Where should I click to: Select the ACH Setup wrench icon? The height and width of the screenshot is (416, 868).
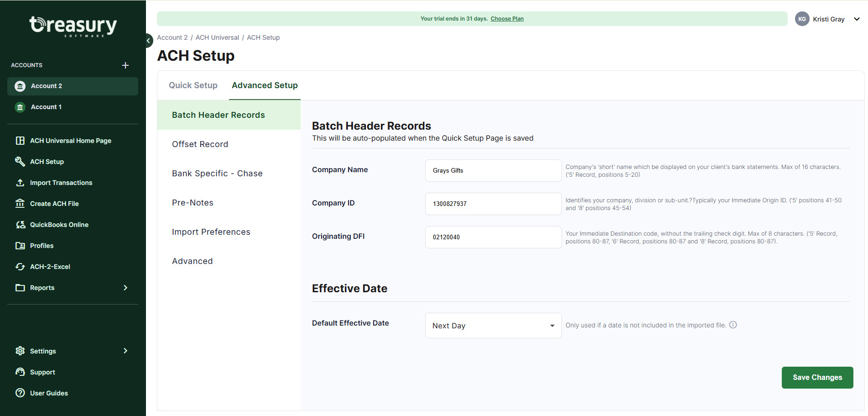20,162
